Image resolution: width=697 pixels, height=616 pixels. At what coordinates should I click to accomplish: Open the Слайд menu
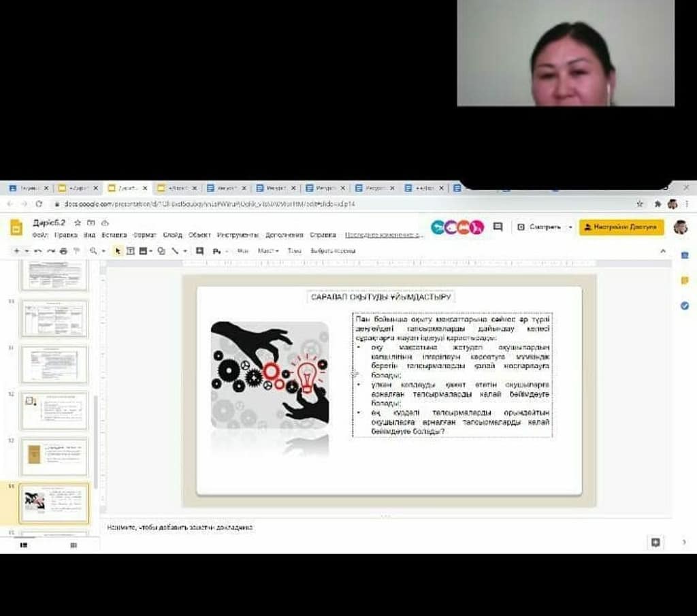tap(172, 235)
